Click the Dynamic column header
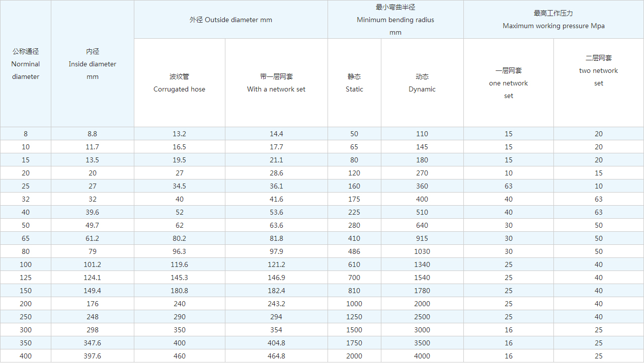Viewport: 644px width, 364px height. coord(422,83)
